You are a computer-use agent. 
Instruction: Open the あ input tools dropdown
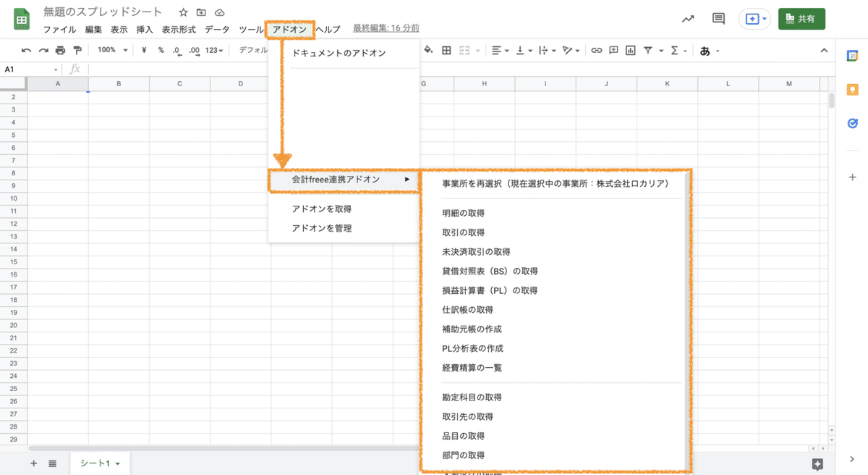[x=710, y=51]
